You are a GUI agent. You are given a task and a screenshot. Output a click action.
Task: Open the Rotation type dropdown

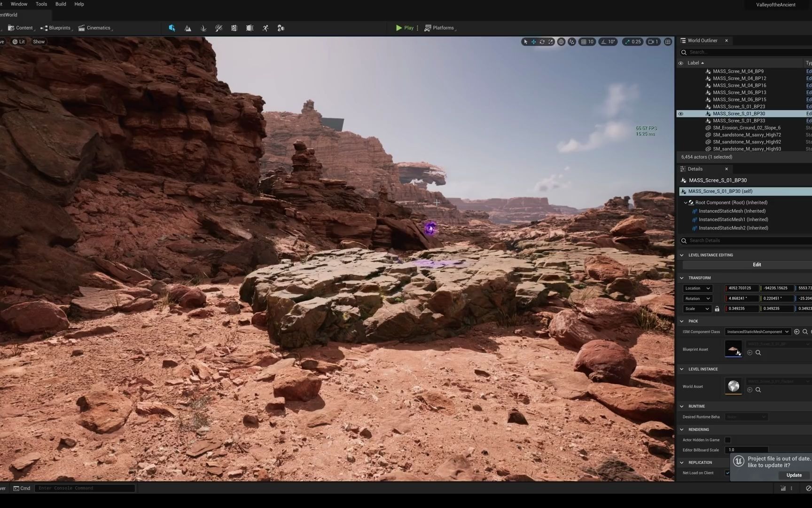pos(698,299)
